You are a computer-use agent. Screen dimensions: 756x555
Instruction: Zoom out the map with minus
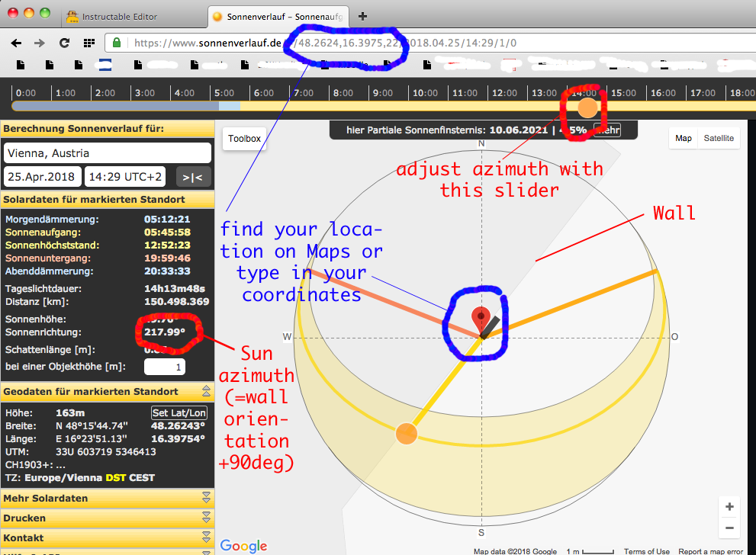coord(729,528)
